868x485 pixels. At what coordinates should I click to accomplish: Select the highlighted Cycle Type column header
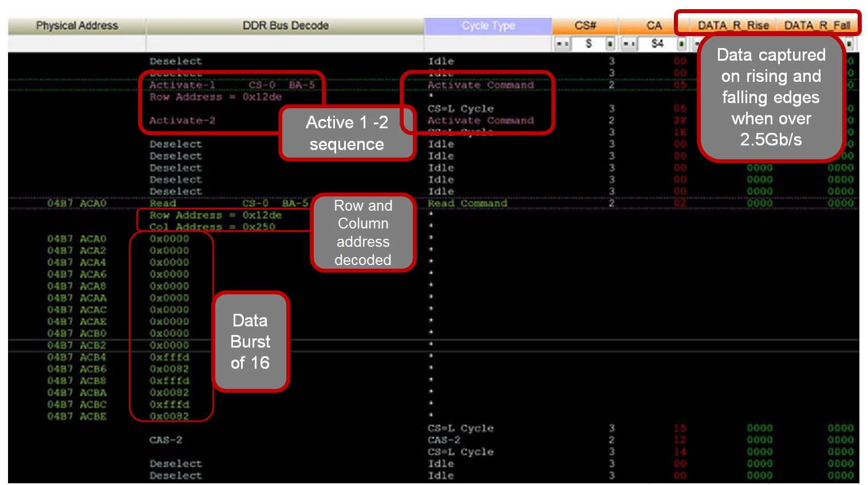tap(487, 25)
